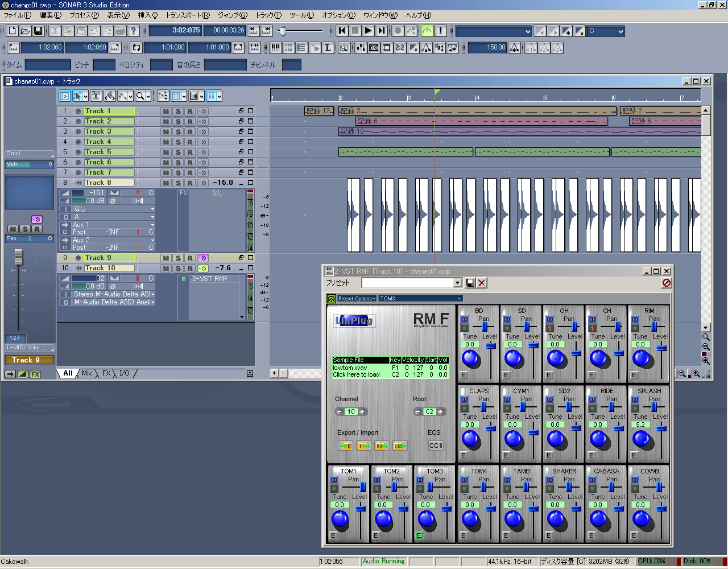The height and width of the screenshot is (569, 728).
Task: Open the Console mixer view icon
Action: tap(361, 48)
